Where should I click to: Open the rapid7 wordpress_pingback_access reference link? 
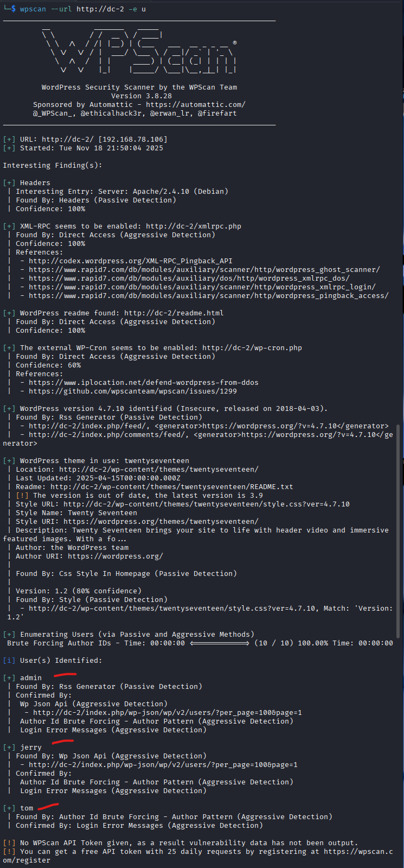click(208, 296)
